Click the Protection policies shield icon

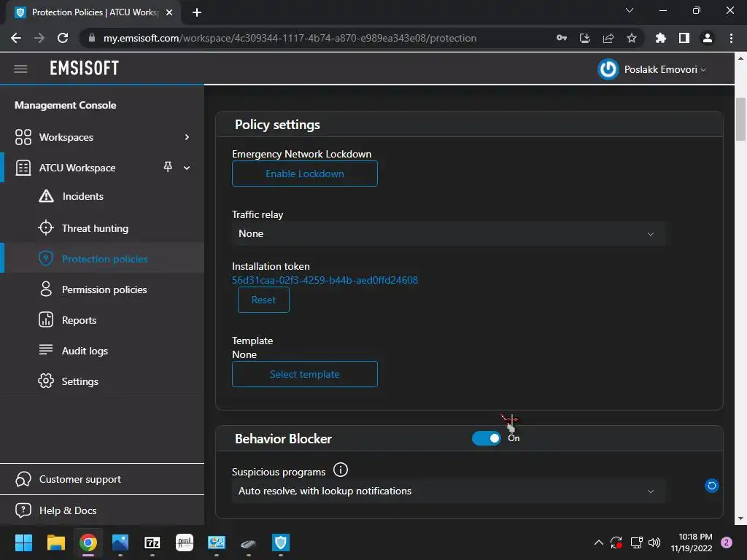(46, 258)
